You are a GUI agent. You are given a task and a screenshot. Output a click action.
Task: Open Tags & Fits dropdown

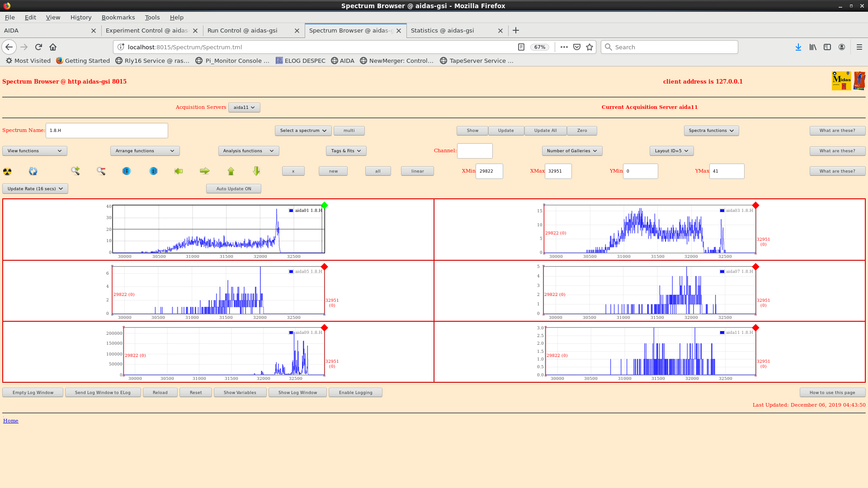point(346,151)
